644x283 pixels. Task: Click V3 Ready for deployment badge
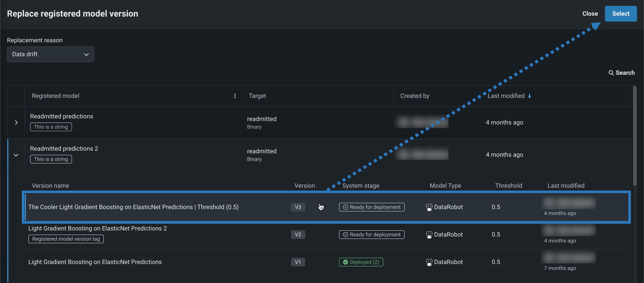[372, 207]
